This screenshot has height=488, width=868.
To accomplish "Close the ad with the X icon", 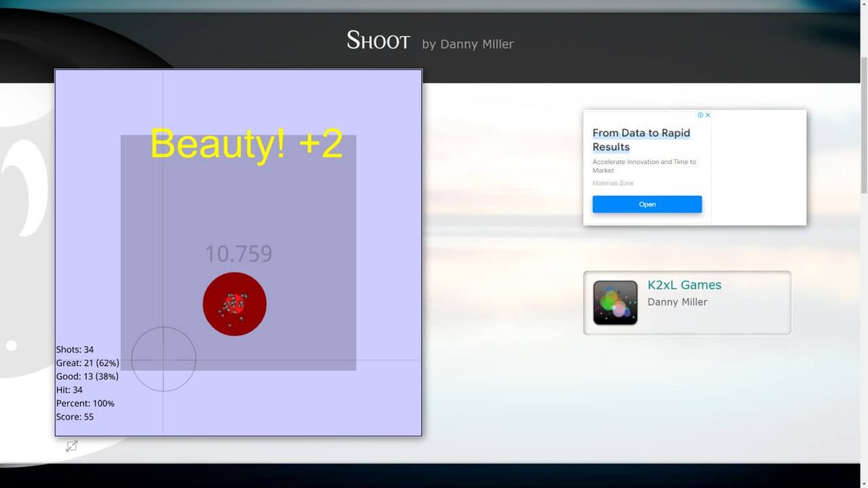I will click(708, 115).
